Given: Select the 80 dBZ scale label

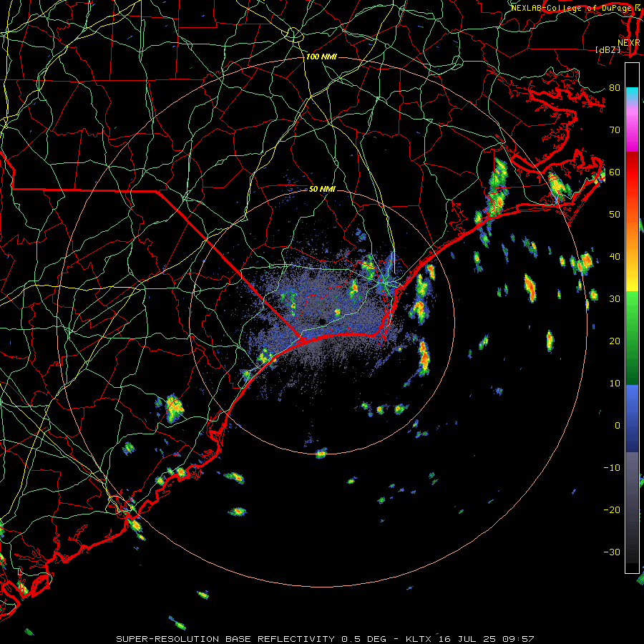Looking at the screenshot, I should [x=615, y=87].
